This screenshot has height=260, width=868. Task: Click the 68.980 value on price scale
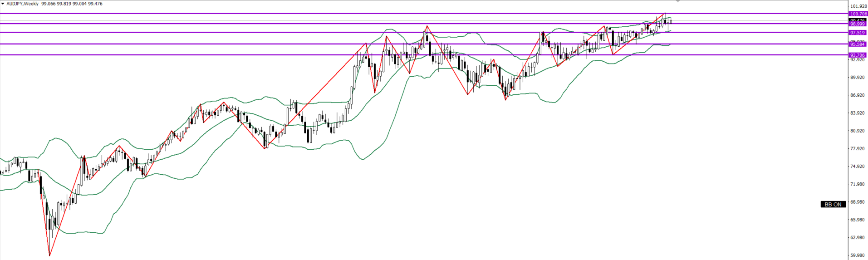pos(858,202)
